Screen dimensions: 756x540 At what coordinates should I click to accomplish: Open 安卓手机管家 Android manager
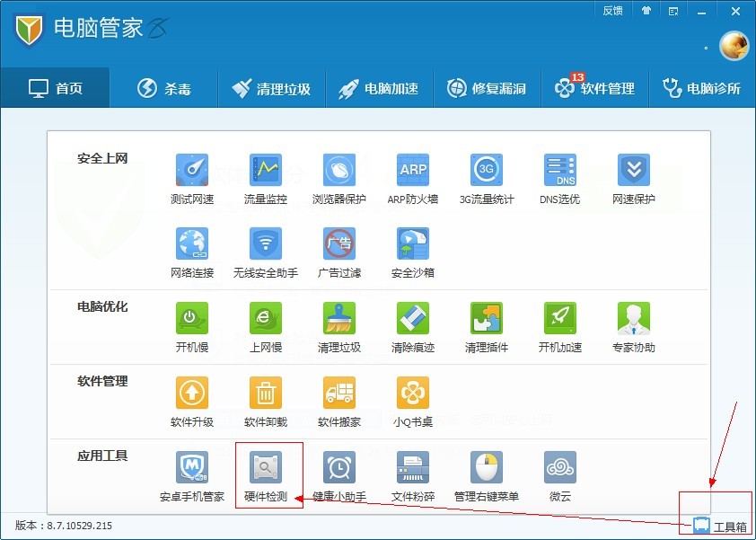192,477
